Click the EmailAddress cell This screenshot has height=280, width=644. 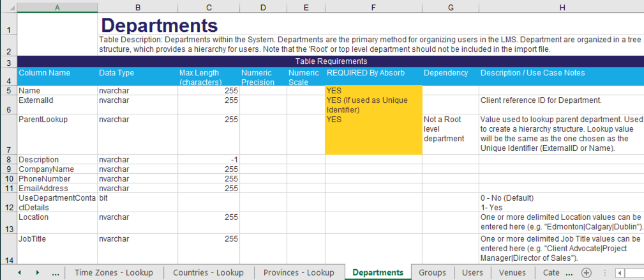tap(57, 188)
